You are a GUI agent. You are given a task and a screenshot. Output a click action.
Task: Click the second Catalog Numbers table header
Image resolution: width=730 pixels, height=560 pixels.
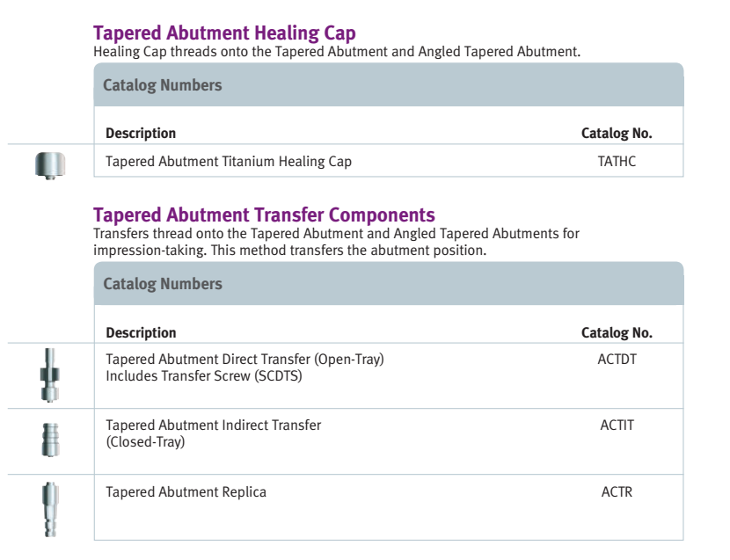click(389, 283)
